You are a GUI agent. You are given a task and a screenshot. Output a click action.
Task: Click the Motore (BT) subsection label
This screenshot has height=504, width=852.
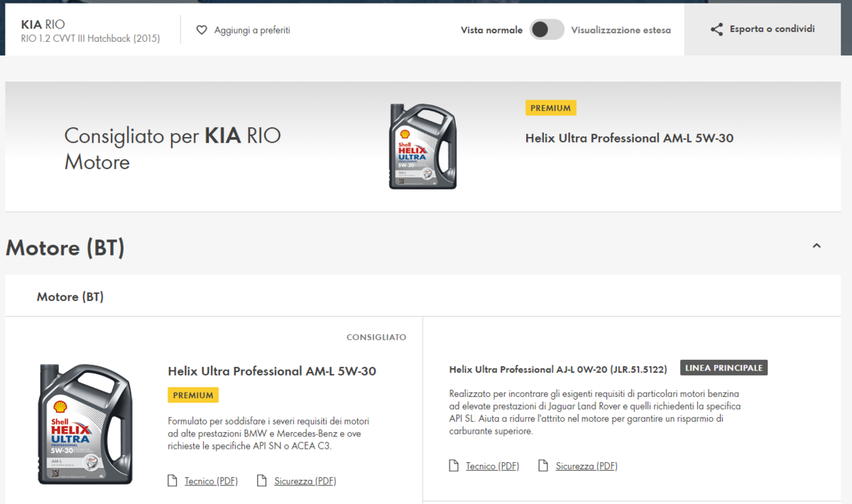click(70, 297)
